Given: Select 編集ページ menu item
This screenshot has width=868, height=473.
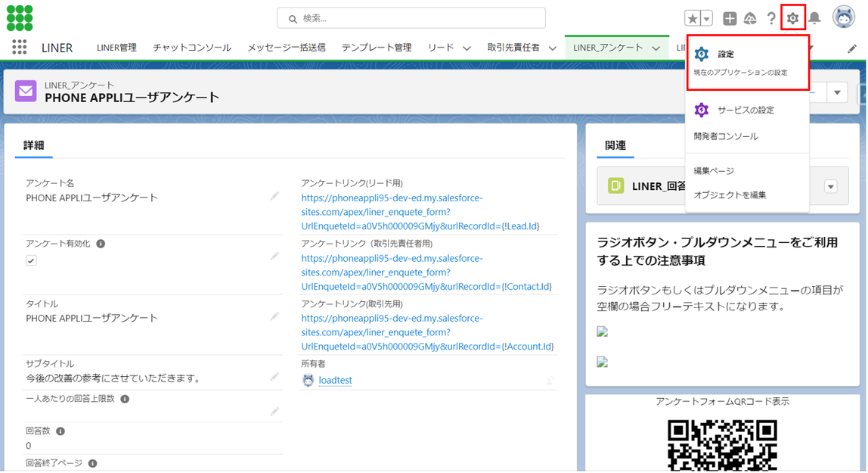Looking at the screenshot, I should point(747,170).
